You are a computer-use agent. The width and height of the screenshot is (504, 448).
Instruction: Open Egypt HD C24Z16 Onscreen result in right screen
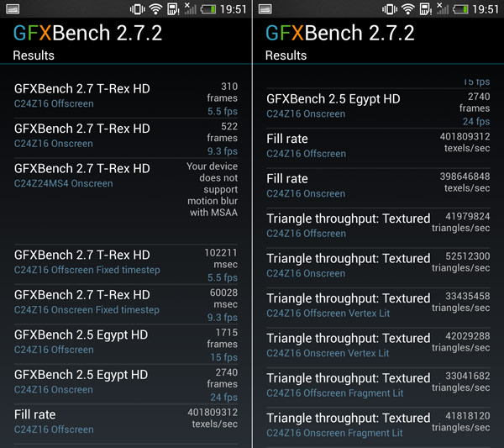click(x=378, y=108)
